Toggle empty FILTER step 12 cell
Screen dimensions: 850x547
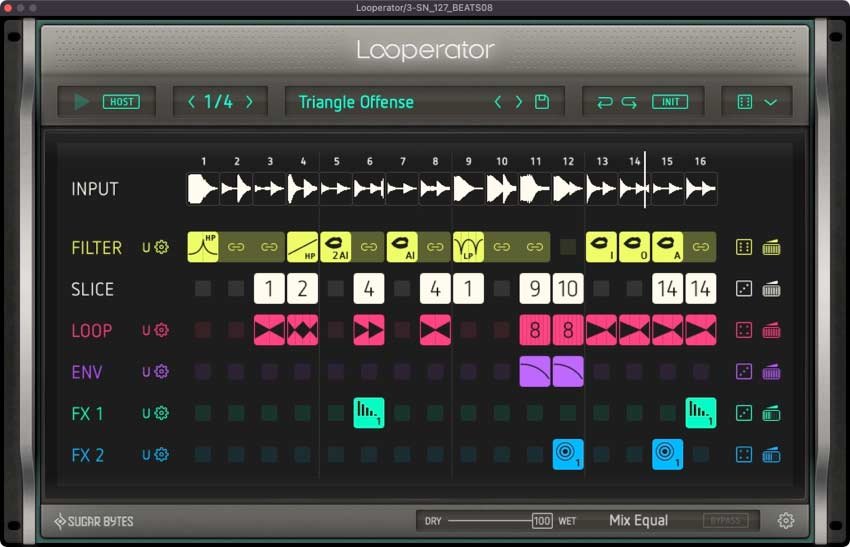(568, 247)
